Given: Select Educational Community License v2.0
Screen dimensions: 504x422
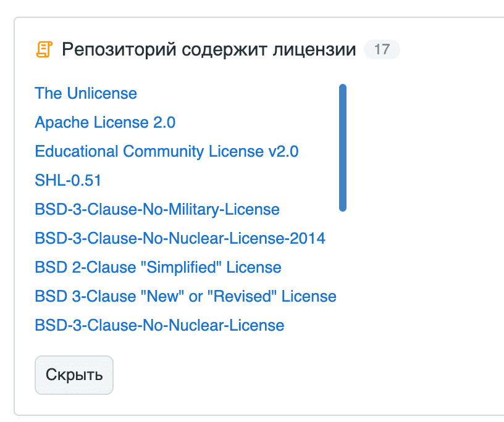Looking at the screenshot, I should (x=167, y=152).
